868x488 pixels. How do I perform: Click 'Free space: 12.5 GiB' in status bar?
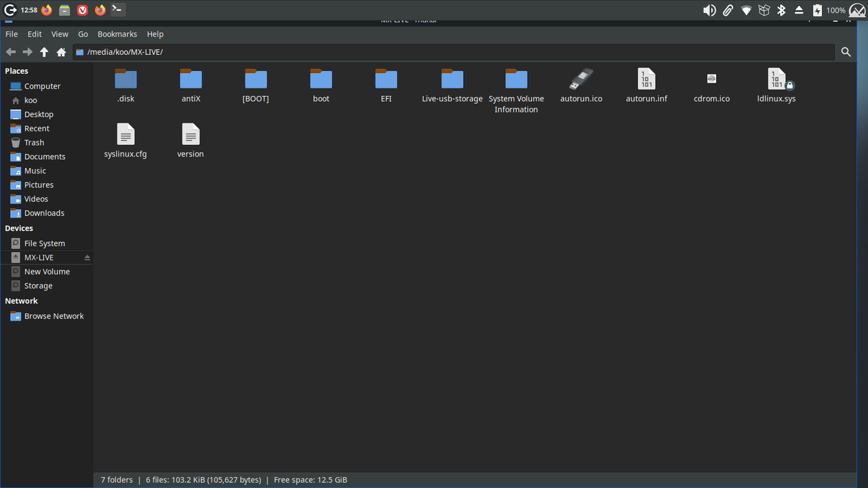coord(311,480)
